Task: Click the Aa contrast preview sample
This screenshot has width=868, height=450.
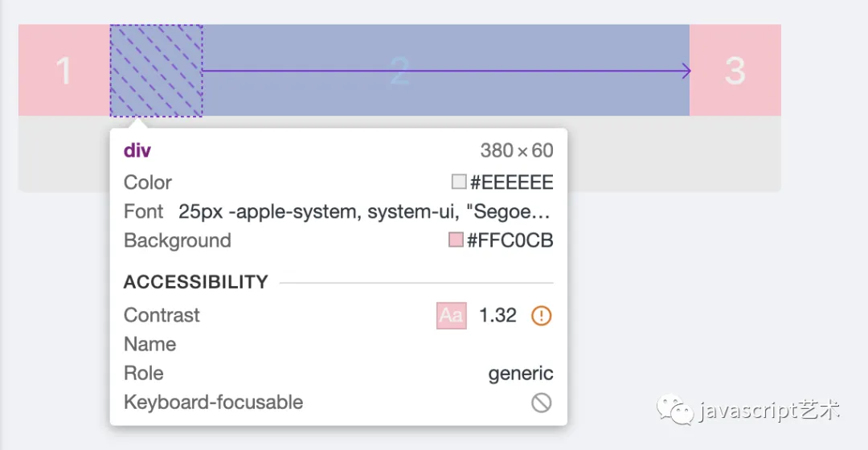Action: click(x=451, y=316)
